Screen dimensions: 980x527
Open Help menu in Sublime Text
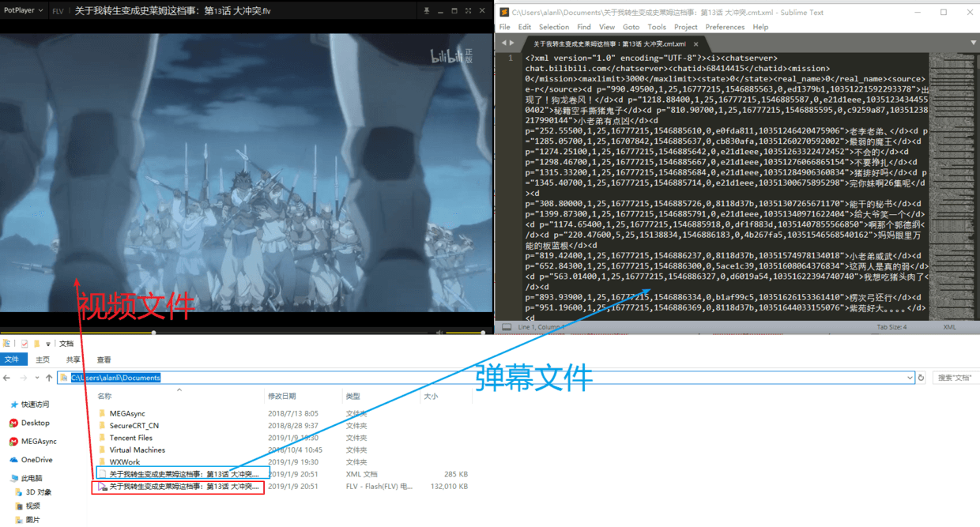[x=760, y=27]
